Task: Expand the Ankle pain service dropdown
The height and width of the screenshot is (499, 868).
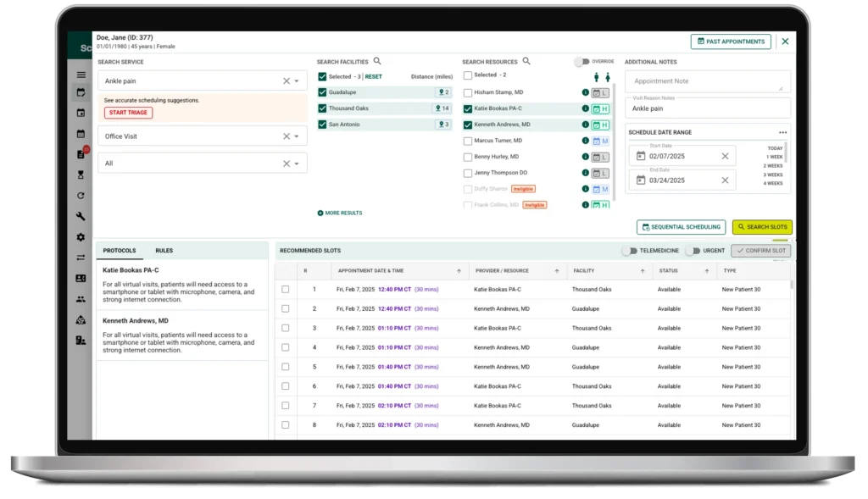Action: (297, 81)
